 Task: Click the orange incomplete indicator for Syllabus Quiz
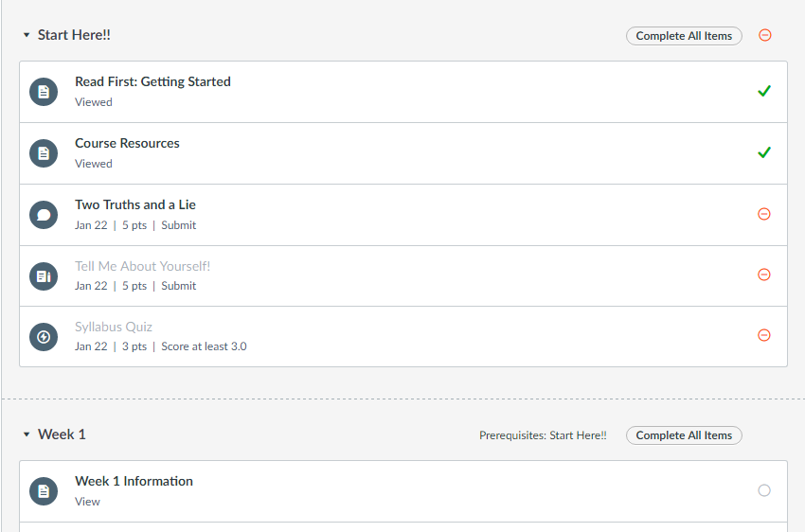click(x=764, y=335)
